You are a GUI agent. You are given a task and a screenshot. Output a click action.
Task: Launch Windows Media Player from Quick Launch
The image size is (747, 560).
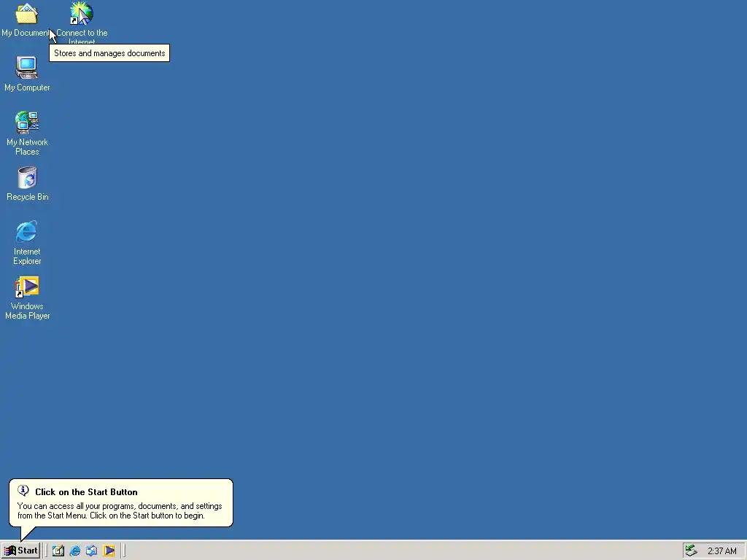[109, 551]
